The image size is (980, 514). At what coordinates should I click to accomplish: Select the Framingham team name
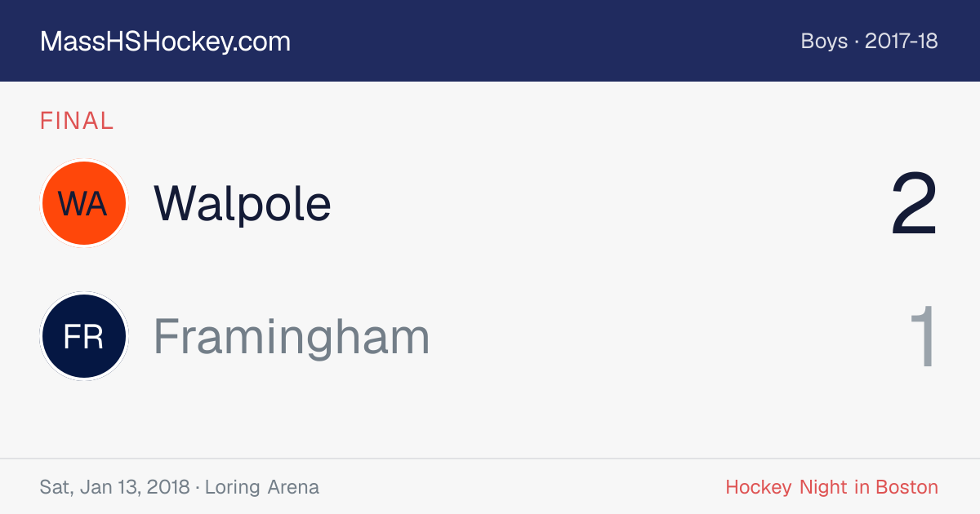click(x=292, y=337)
